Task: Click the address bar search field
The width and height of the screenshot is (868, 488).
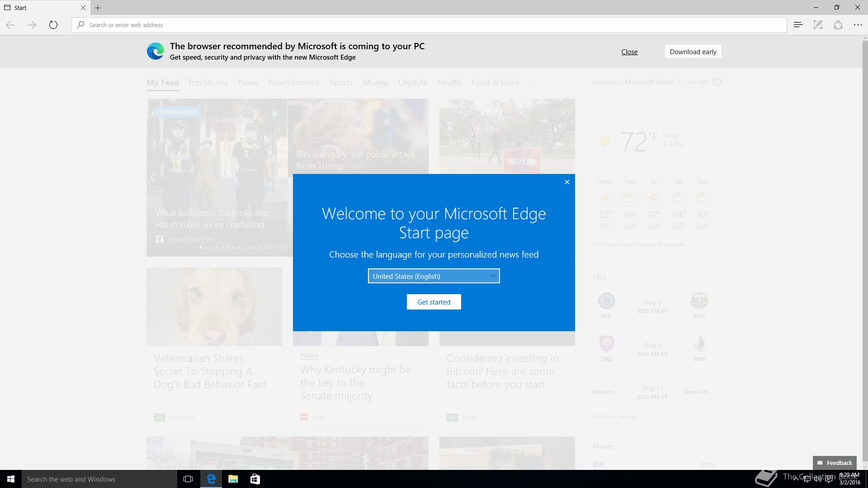Action: 429,25
